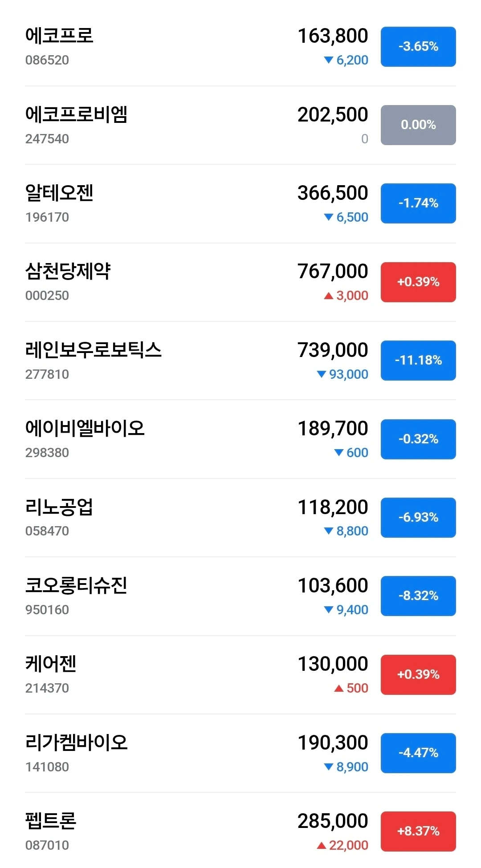
Task: Tap 케어젠 +0.39% red badge
Action: [418, 675]
